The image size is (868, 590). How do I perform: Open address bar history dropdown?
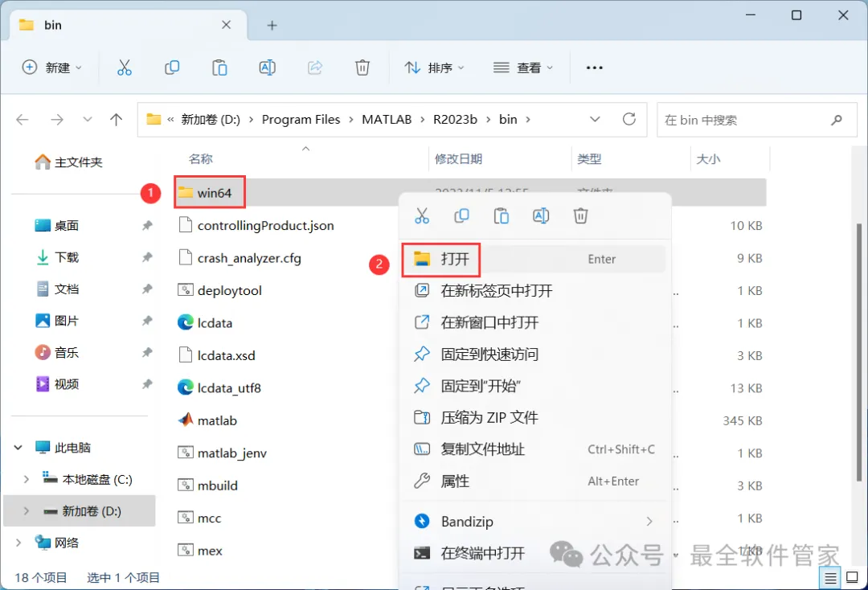tap(595, 119)
